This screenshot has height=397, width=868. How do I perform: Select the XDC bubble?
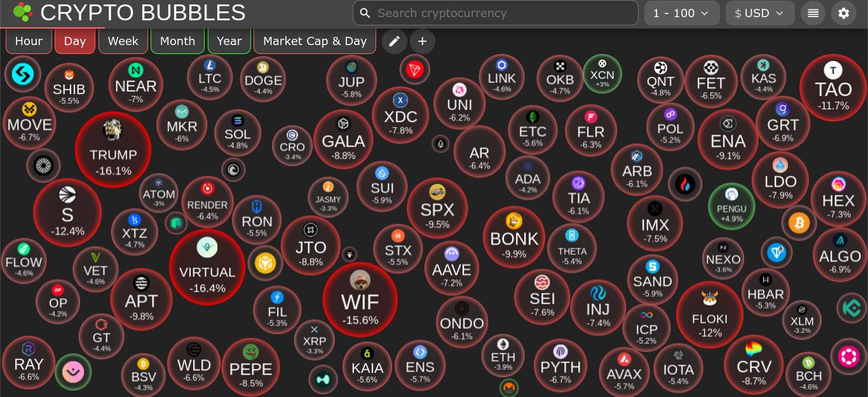pyautogui.click(x=400, y=115)
